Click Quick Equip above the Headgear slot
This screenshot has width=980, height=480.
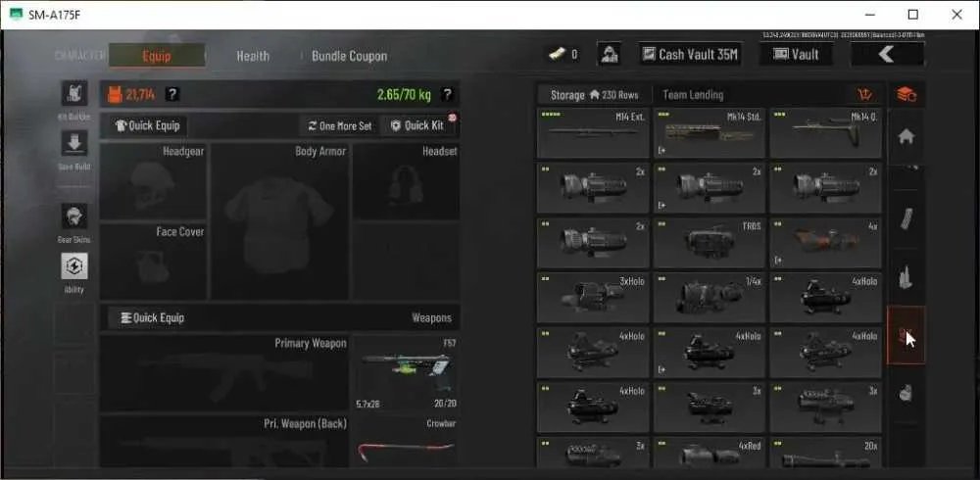[x=148, y=125]
